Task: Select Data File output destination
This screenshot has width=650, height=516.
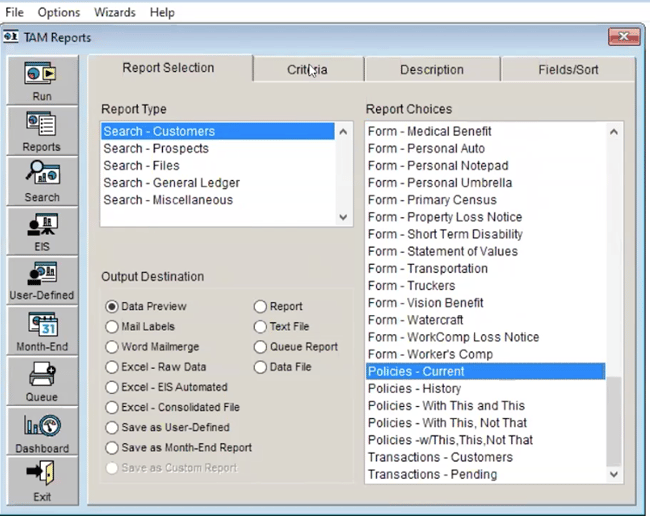Action: click(283, 367)
